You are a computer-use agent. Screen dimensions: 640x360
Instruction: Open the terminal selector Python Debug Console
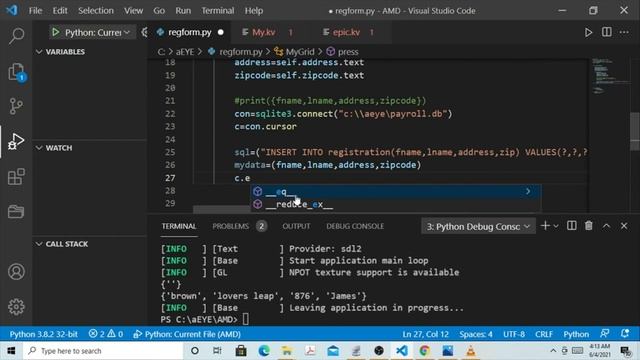coord(478,226)
